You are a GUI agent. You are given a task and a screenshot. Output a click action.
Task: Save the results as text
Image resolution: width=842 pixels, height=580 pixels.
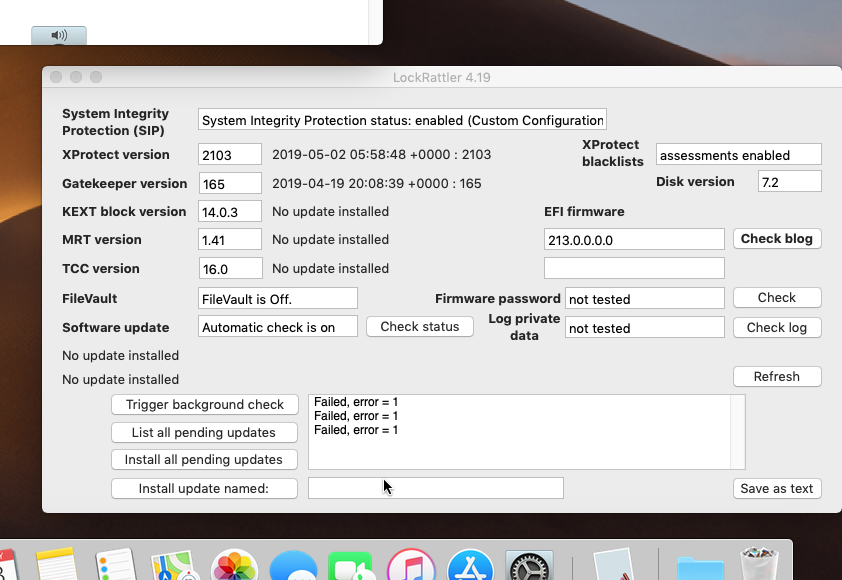[777, 489]
